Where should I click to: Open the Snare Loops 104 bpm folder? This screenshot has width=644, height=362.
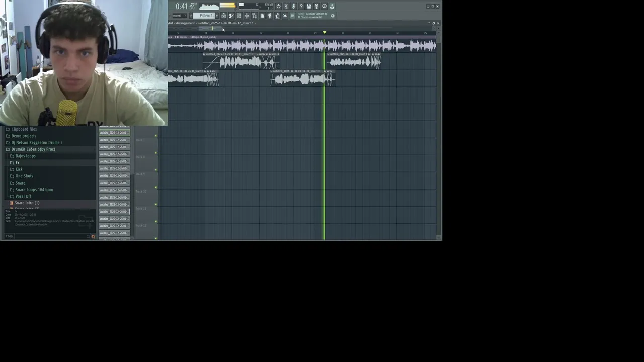coord(34,190)
